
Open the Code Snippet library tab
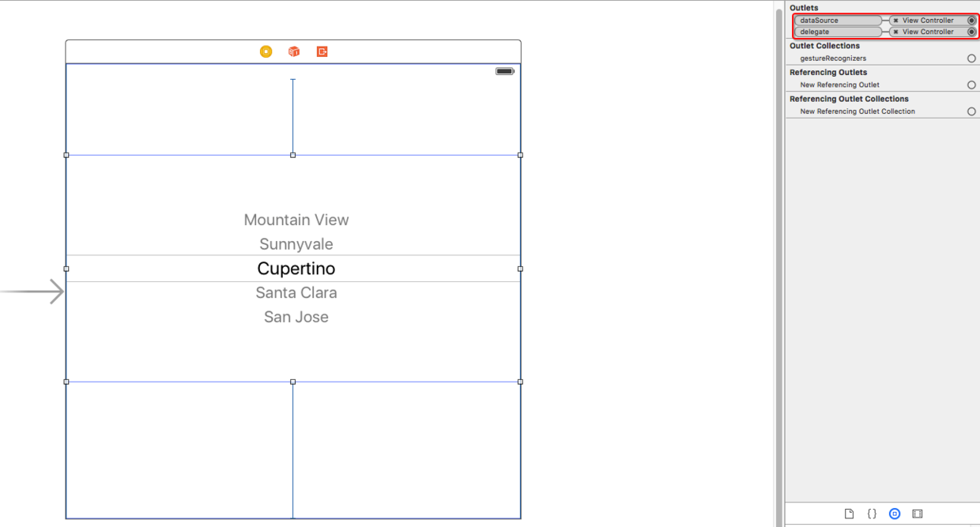click(x=872, y=514)
